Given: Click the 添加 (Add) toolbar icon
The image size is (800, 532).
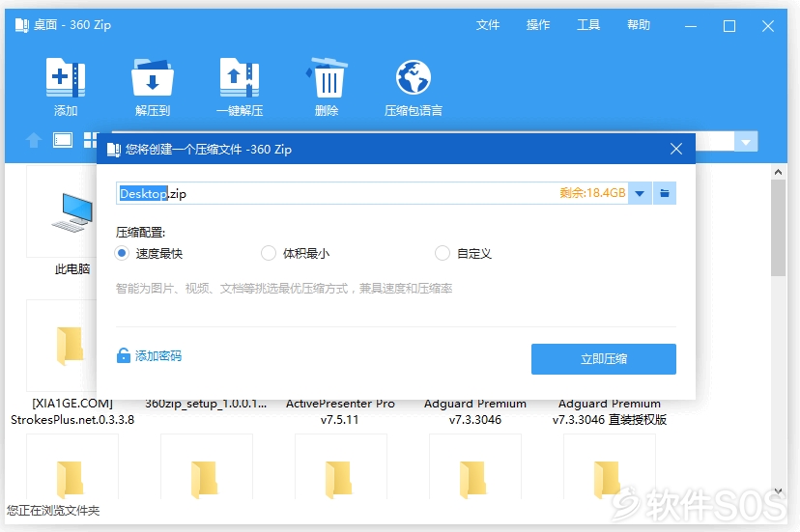Looking at the screenshot, I should (x=66, y=77).
